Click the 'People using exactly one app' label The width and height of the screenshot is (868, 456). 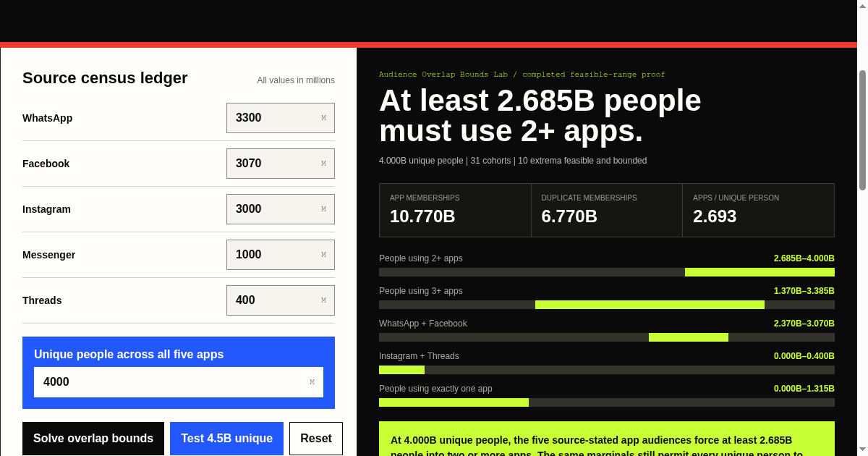[435, 389]
